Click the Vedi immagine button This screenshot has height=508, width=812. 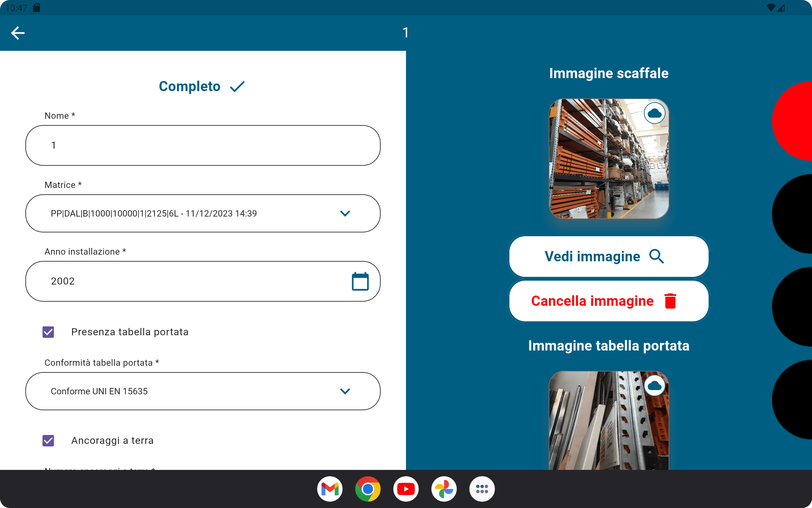[x=609, y=256]
